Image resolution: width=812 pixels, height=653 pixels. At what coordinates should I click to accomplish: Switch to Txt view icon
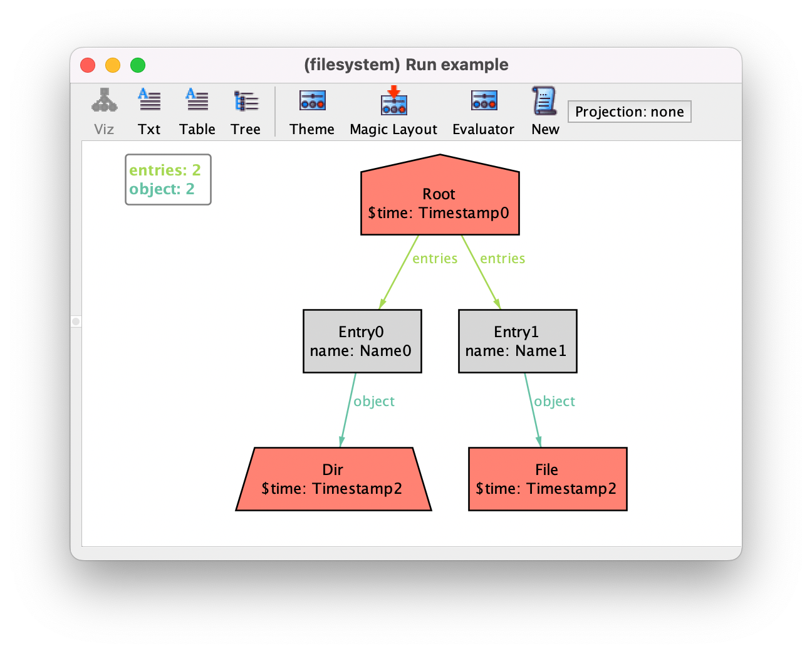point(149,100)
